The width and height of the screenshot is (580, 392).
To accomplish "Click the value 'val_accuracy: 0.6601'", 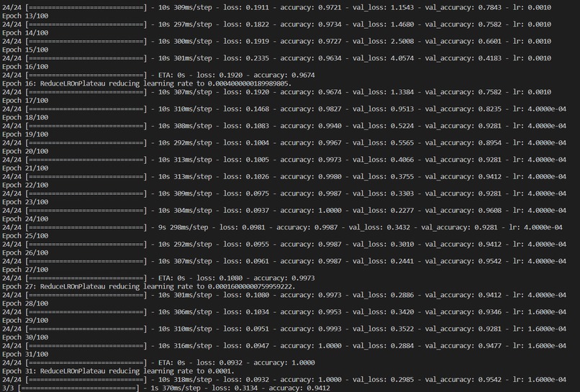I will click(463, 42).
